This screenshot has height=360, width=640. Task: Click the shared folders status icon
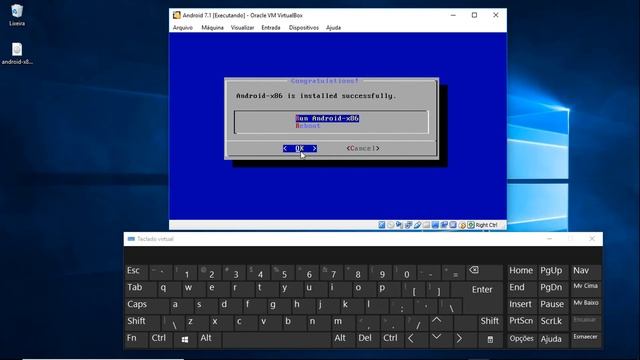(x=426, y=225)
